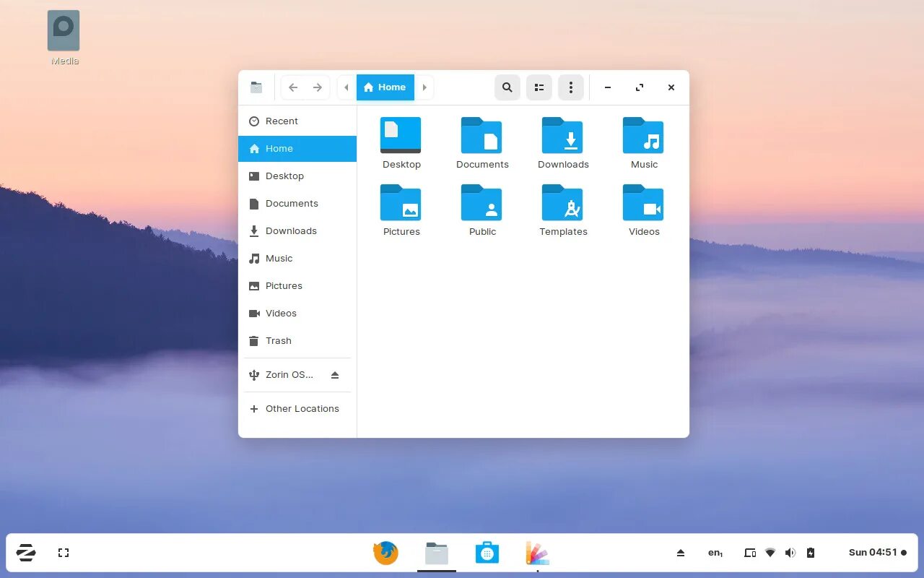Click the Files icon in the taskbar

click(437, 553)
